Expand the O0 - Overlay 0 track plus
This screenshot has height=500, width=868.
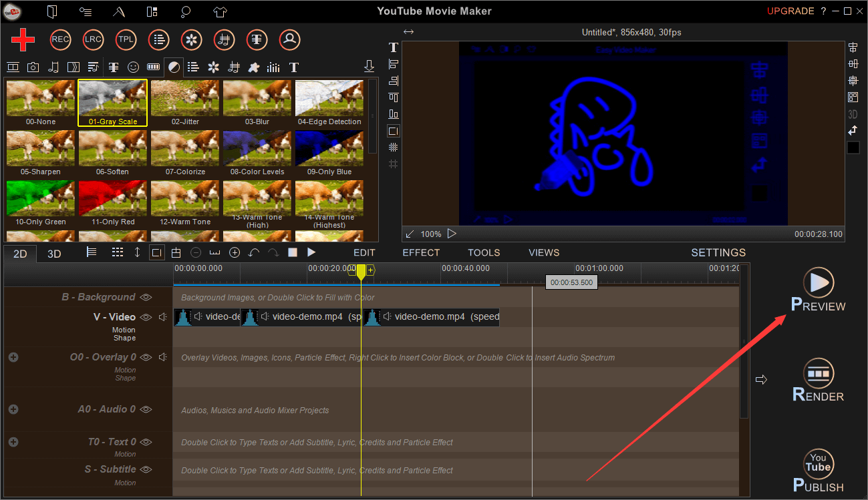13,357
